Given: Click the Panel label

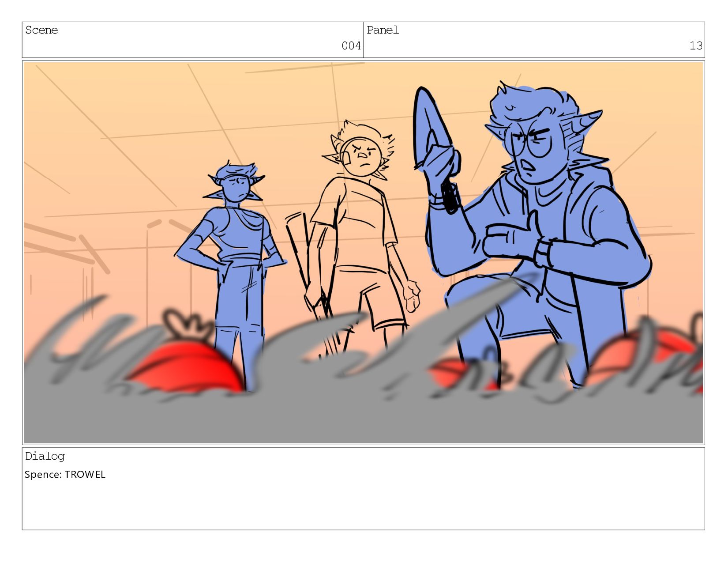Looking at the screenshot, I should coord(383,30).
